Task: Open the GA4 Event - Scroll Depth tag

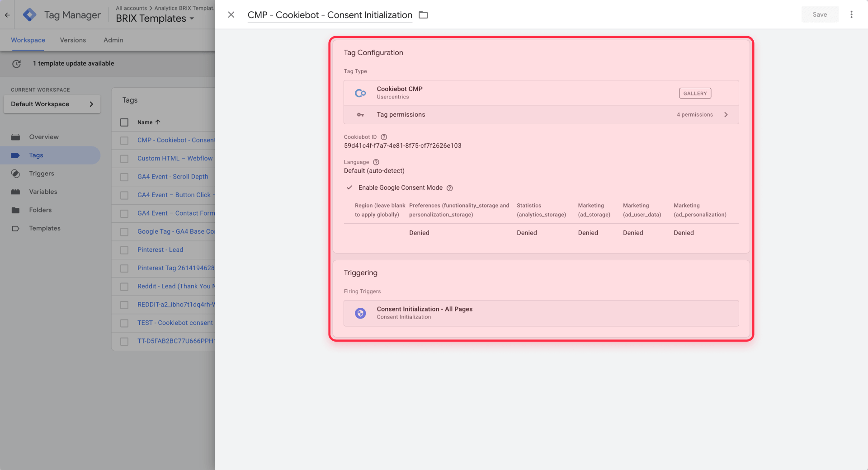Action: (173, 177)
